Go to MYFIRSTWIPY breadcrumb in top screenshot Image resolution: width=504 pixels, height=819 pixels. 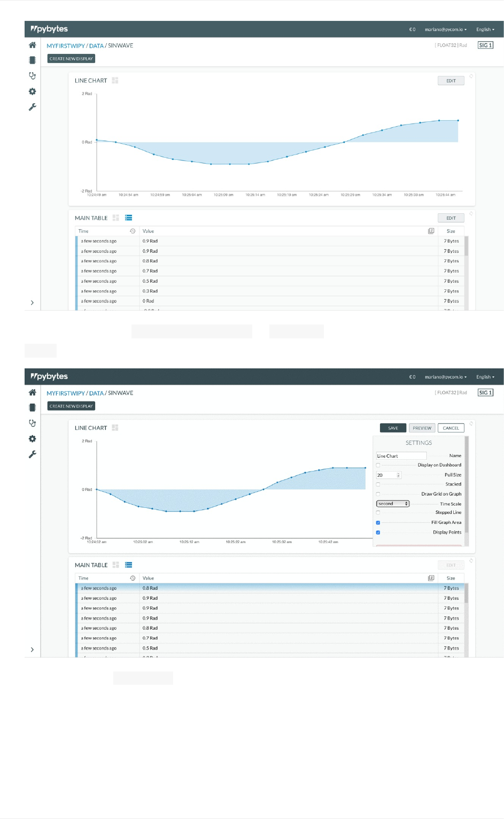tap(66, 46)
